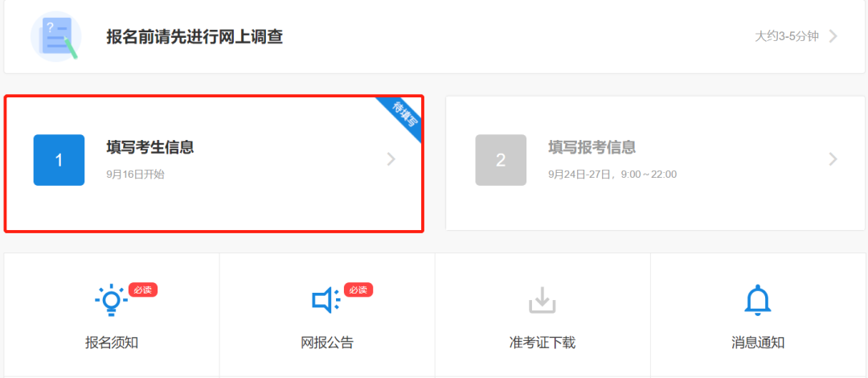Screen dimensions: 868x378
Task: Open chevron arrow on 填写报考信息 card
Action: coord(833,159)
